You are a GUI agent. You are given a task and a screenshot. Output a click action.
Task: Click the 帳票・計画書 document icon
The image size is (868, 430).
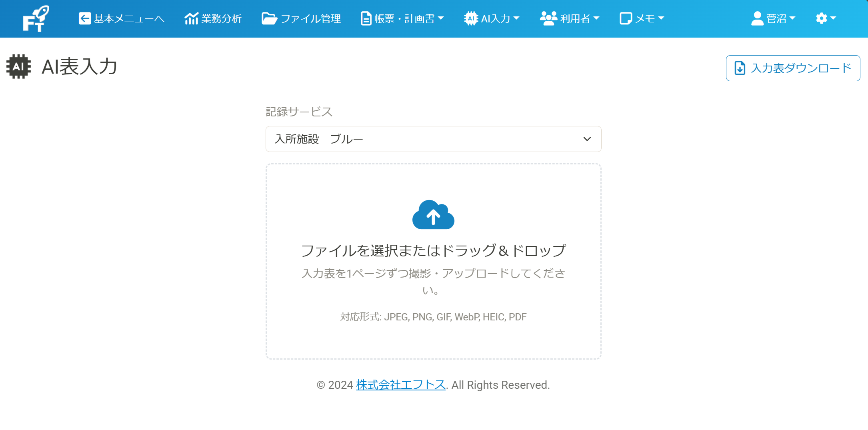pyautogui.click(x=365, y=18)
